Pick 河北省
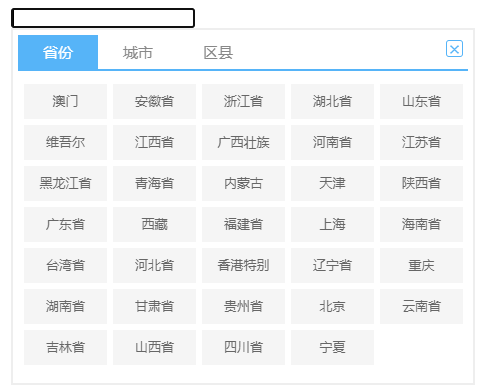Screen dimensions: 485x391 [x=154, y=265]
